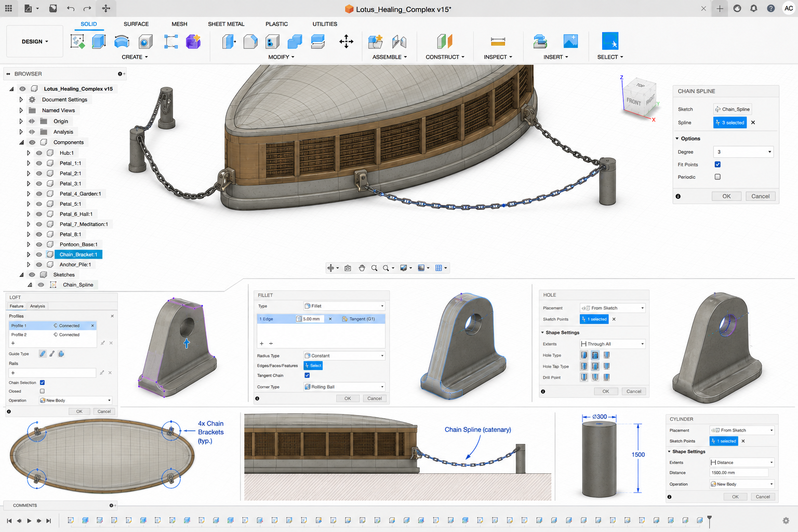Screen dimensions: 798x532
Task: Toggle Tangent Chain checkbox in Fillet panel
Action: 307,376
